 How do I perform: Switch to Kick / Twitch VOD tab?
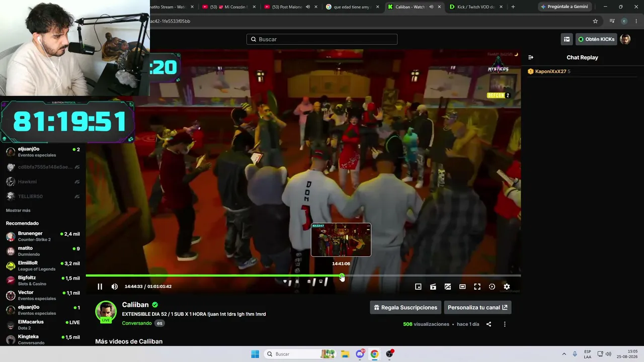476,7
